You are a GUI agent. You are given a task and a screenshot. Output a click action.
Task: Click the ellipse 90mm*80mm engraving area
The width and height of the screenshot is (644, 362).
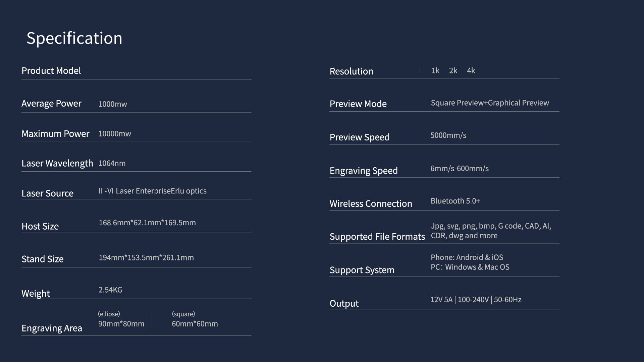click(x=121, y=324)
